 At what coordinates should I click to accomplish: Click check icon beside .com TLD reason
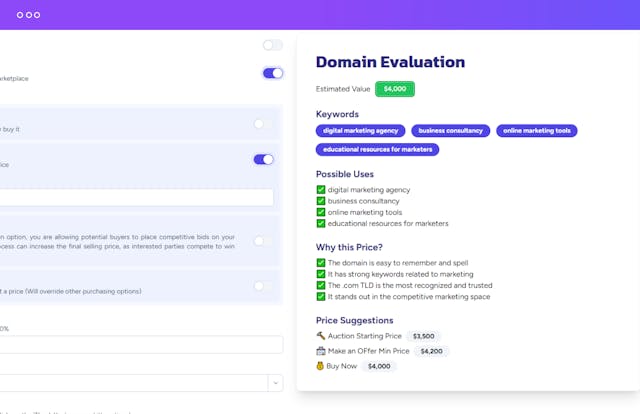pos(321,285)
